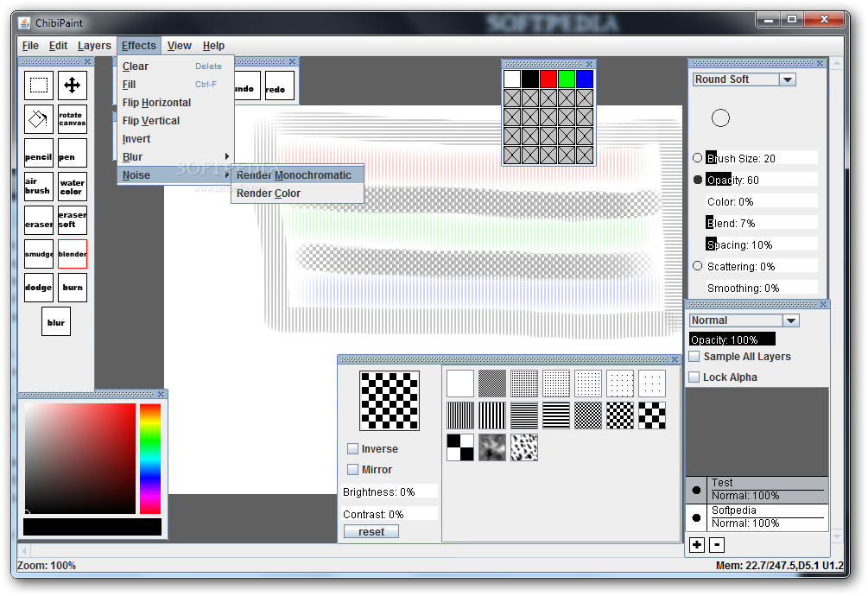Choose the blank white texture

[460, 384]
